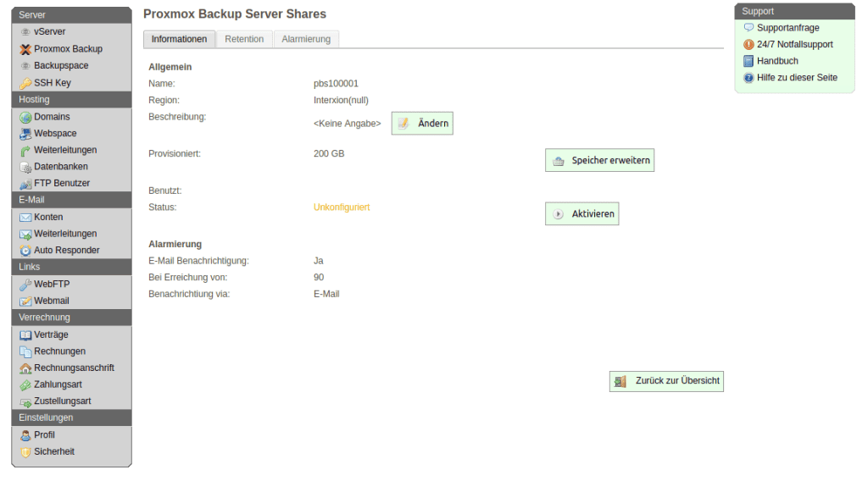Click the Handbuch book icon
Image resolution: width=868 pixels, height=481 pixels.
tap(748, 61)
